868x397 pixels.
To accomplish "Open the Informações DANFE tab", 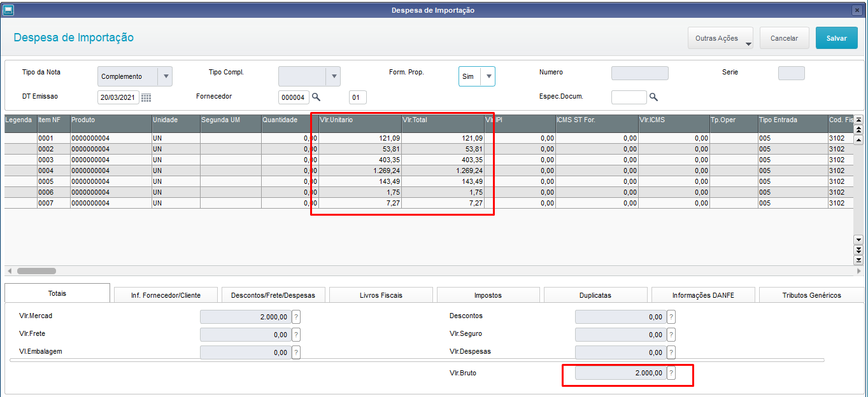I will (703, 295).
